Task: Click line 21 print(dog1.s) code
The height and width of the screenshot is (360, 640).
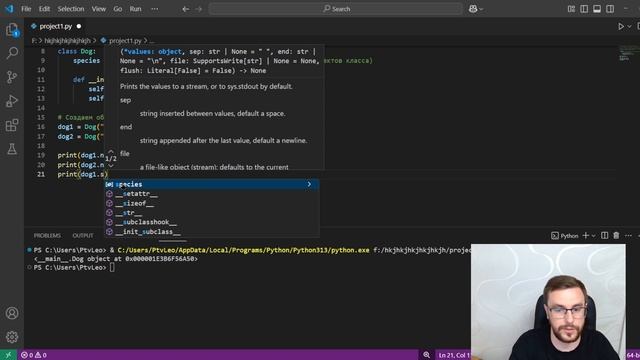Action: pos(83,174)
